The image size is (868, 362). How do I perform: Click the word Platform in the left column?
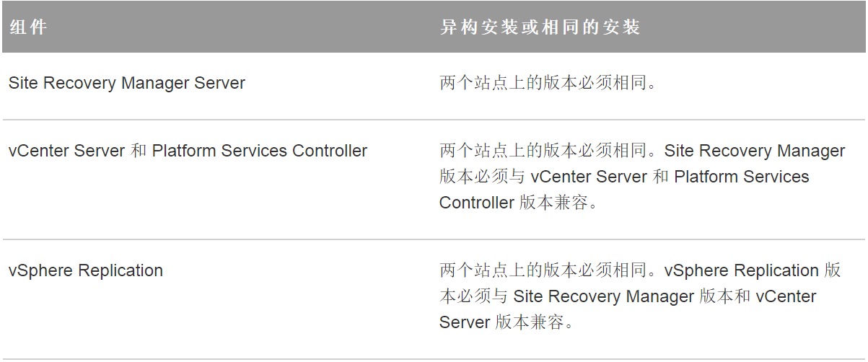[183, 151]
